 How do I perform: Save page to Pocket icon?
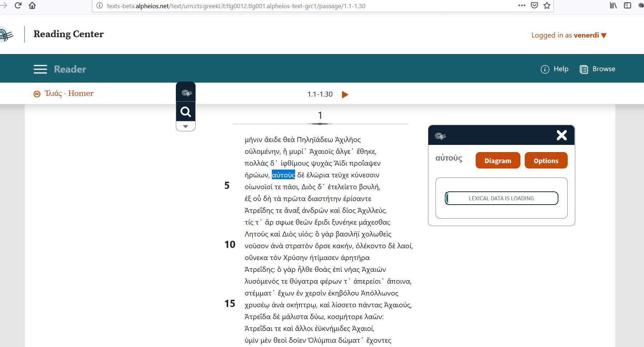(x=534, y=5)
